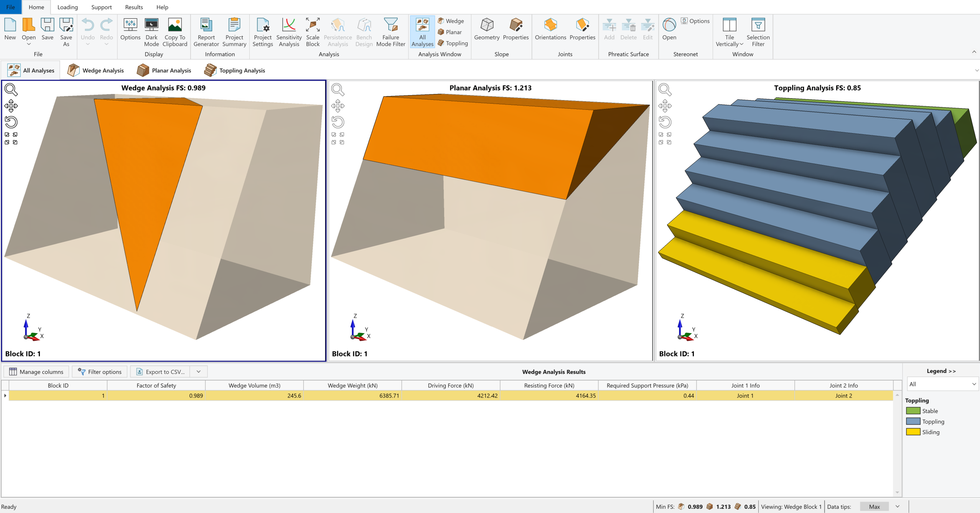Collapse Legend panel via Legend >>

point(941,371)
